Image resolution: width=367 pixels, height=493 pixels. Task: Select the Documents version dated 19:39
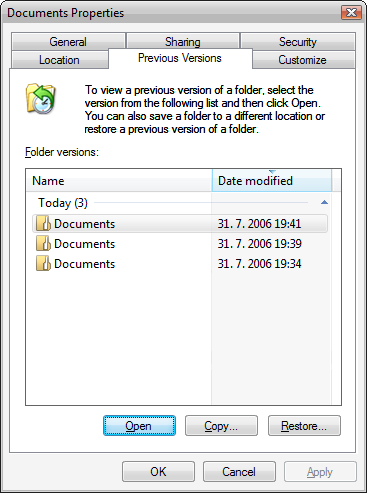click(x=180, y=244)
